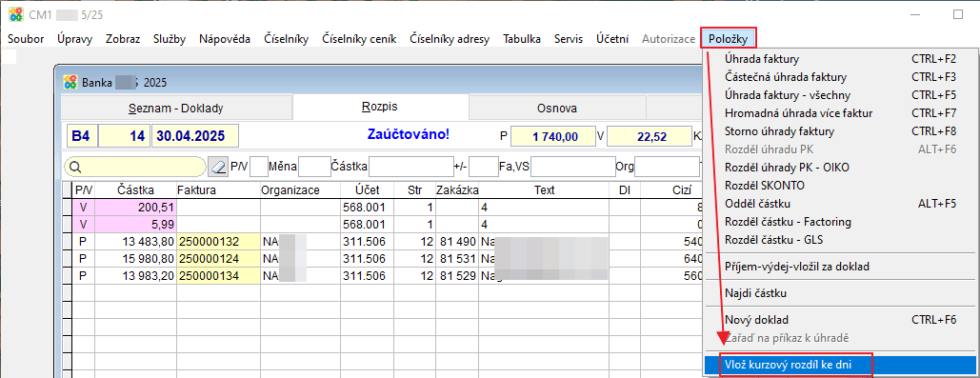The width and height of the screenshot is (980, 378).
Task: Click the Organizace column header
Action: [x=299, y=189]
